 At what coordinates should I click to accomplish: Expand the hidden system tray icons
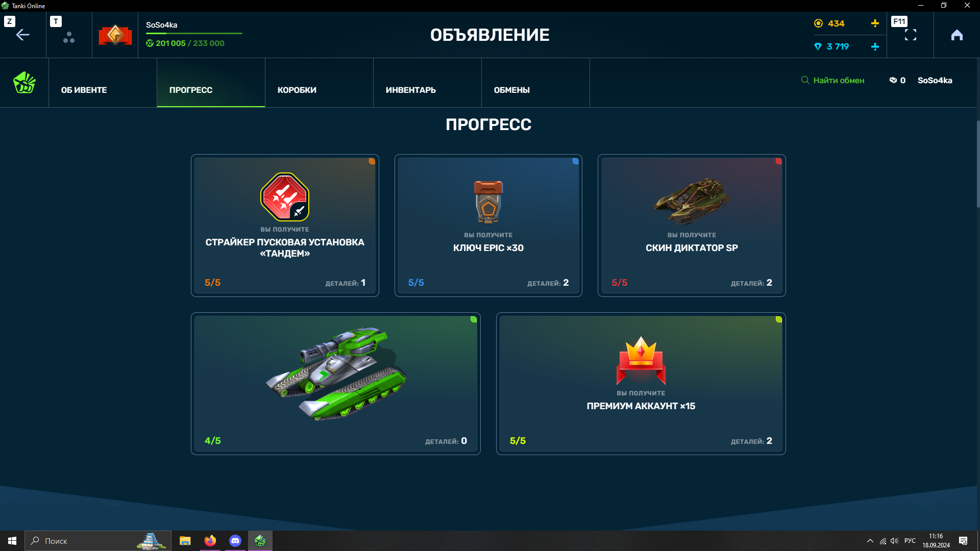[x=870, y=541]
